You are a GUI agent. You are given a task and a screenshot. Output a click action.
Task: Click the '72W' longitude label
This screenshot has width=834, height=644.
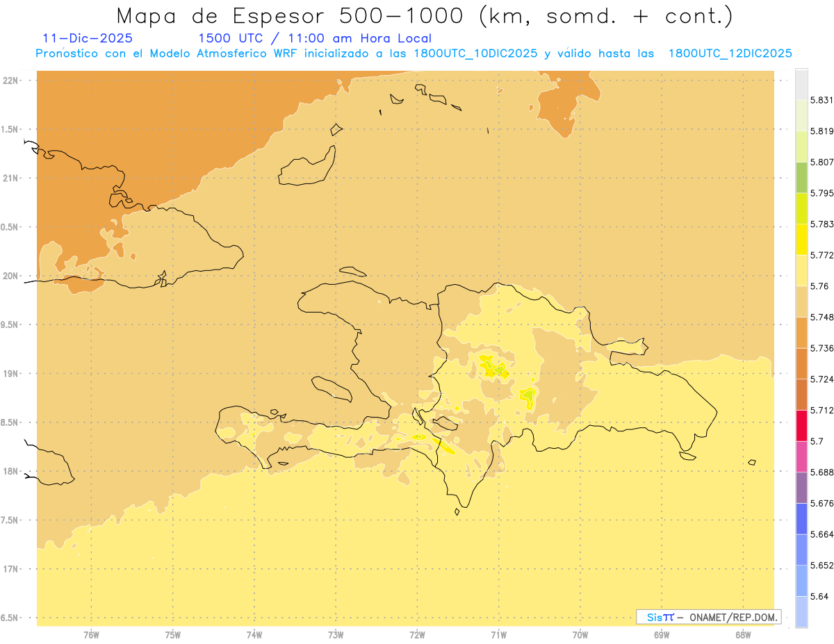[x=417, y=634]
